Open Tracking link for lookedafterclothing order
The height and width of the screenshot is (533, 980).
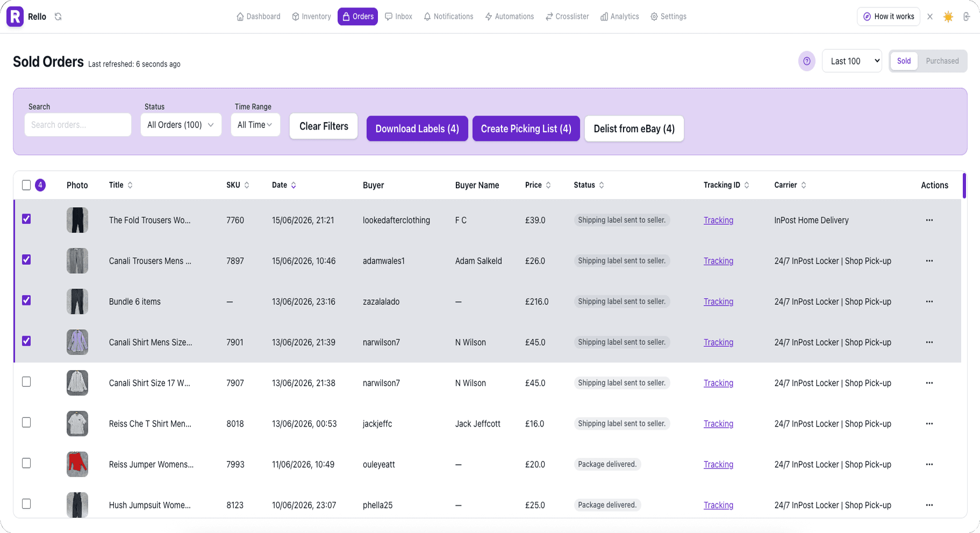(719, 221)
